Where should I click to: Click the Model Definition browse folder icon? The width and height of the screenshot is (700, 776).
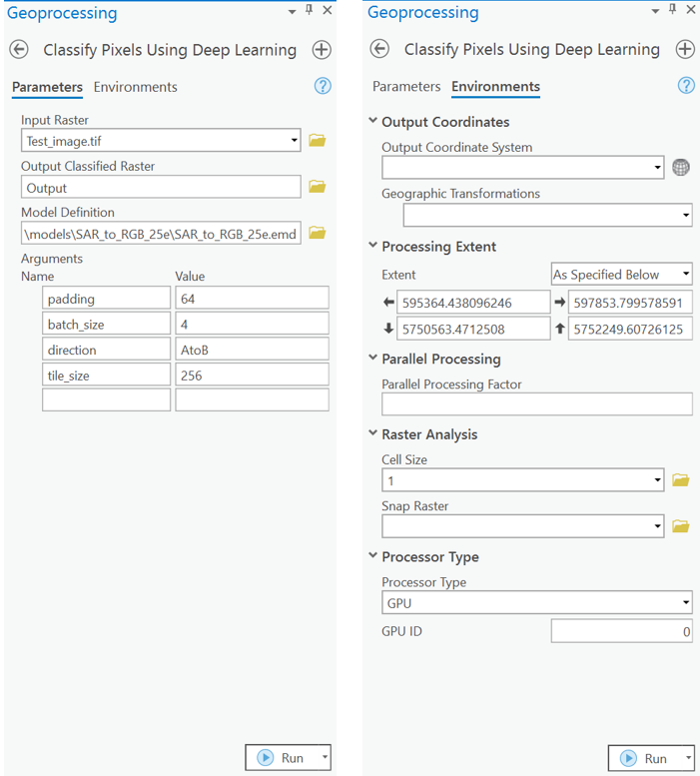(318, 233)
